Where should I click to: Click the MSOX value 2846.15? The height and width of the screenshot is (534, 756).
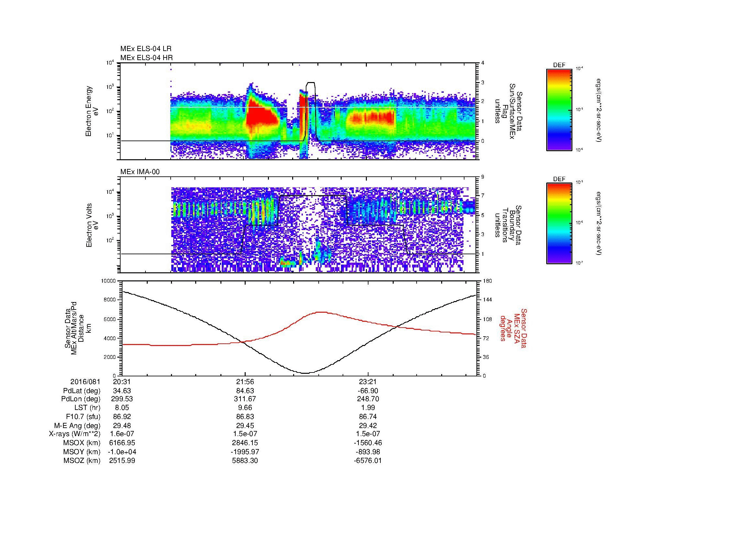pyautogui.click(x=245, y=443)
